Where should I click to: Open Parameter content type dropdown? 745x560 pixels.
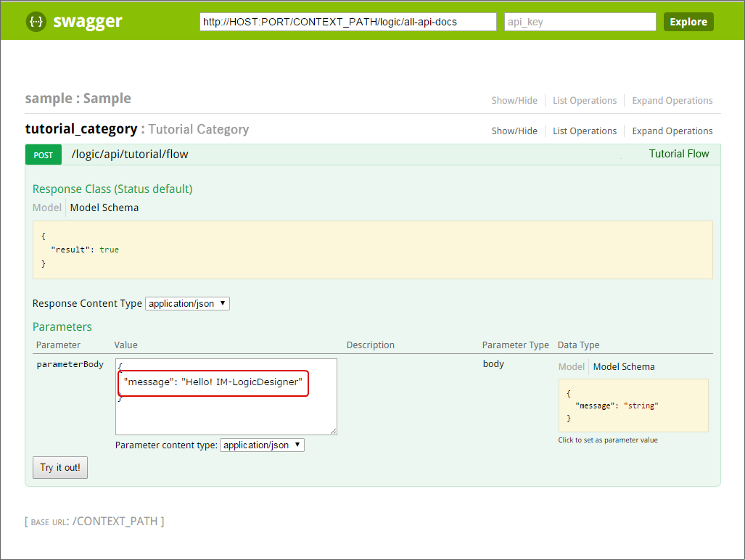point(262,445)
